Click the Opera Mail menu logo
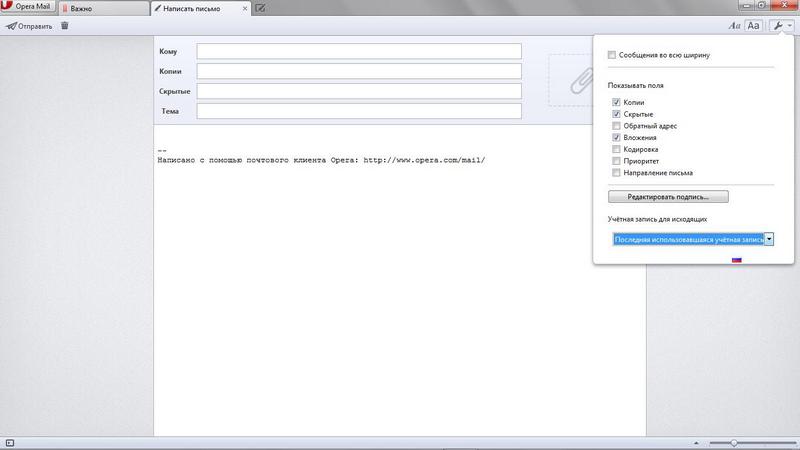800x450 pixels. tap(28, 7)
